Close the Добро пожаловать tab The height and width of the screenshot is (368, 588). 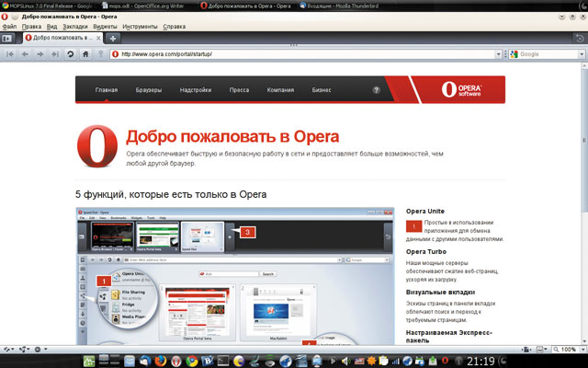coord(98,39)
